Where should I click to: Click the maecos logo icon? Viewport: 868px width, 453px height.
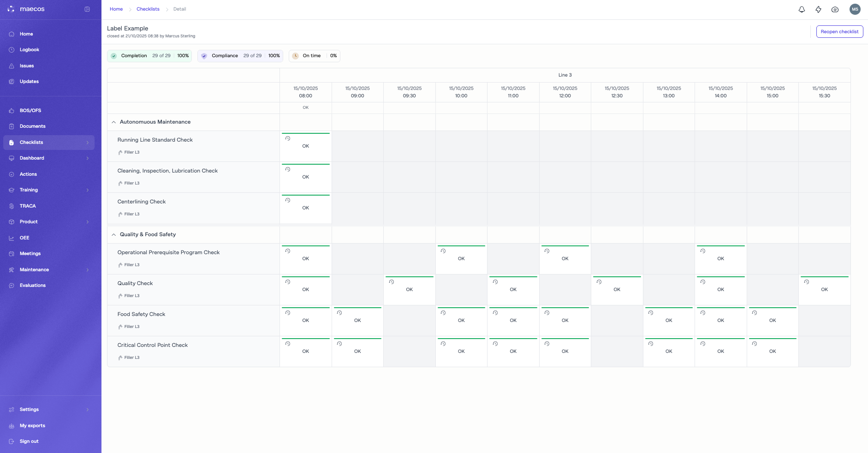pyautogui.click(x=11, y=9)
